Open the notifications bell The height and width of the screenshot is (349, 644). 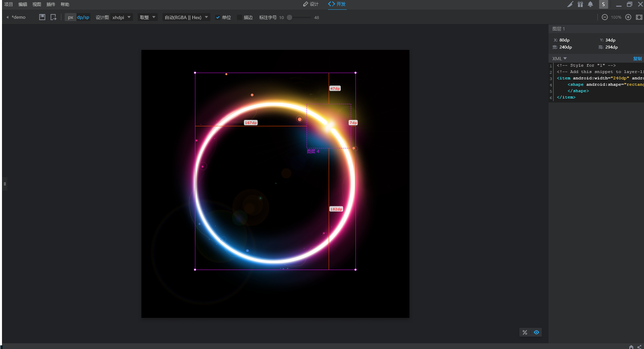pos(590,4)
